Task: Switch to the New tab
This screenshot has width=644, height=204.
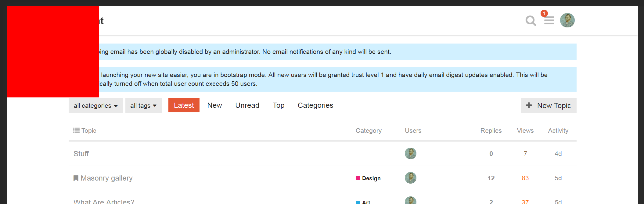Action: pyautogui.click(x=214, y=105)
